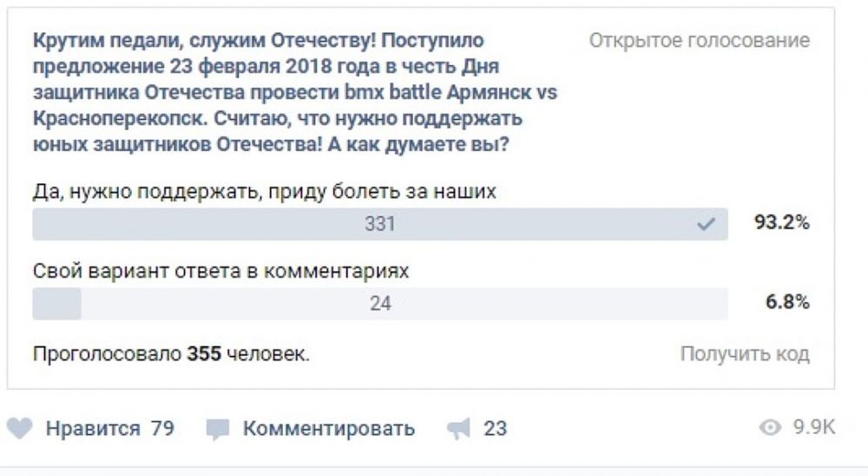
Task: Click the "Нравится" like label
Action: click(x=93, y=428)
